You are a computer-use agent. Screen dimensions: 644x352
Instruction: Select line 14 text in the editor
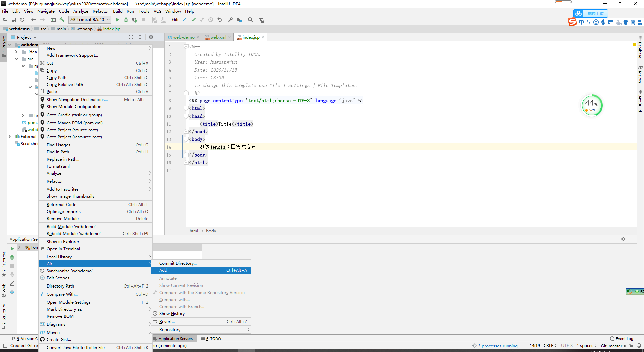pyautogui.click(x=228, y=147)
